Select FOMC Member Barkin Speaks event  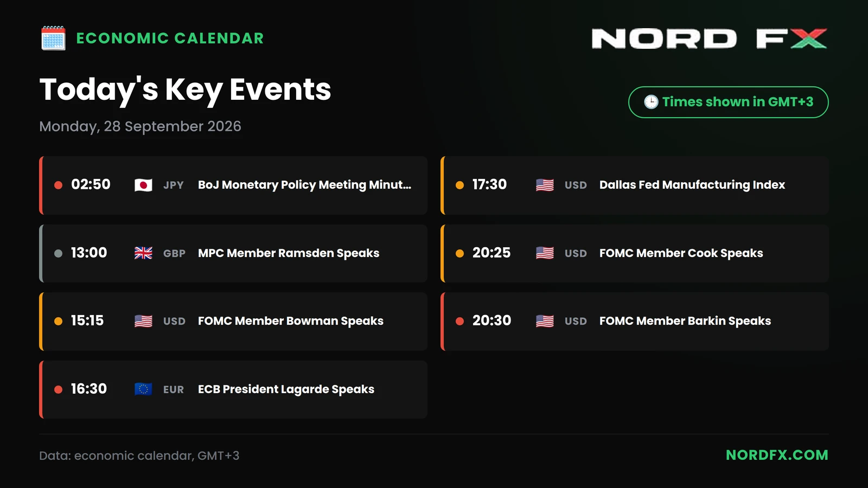(x=635, y=322)
